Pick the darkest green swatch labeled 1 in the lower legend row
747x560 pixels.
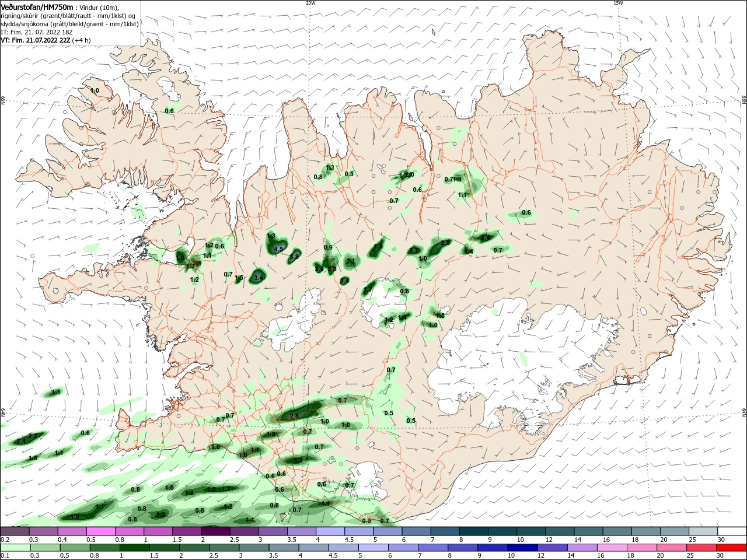click(x=134, y=548)
